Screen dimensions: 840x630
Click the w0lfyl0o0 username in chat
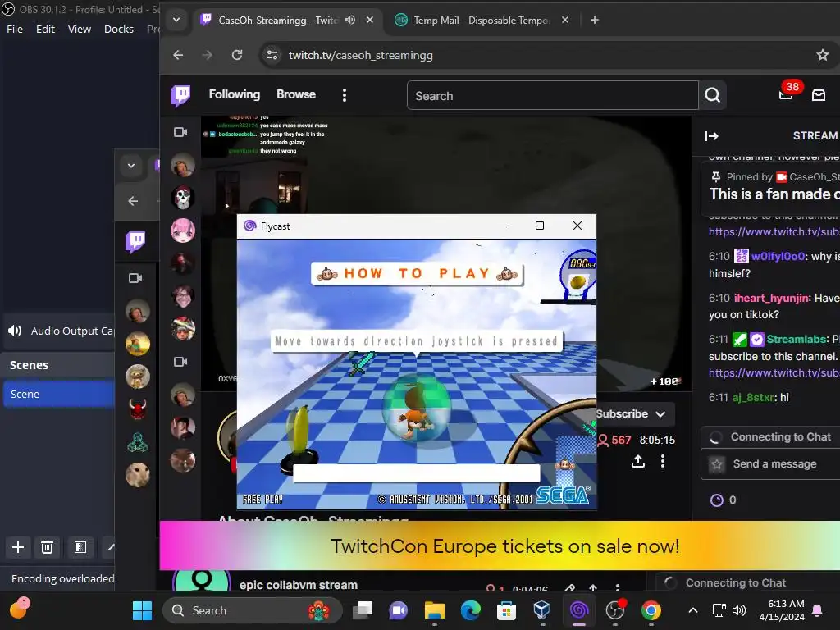[778, 256]
